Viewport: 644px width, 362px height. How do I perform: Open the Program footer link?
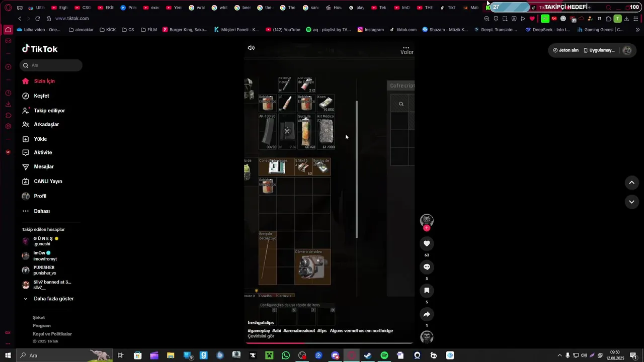pyautogui.click(x=42, y=326)
